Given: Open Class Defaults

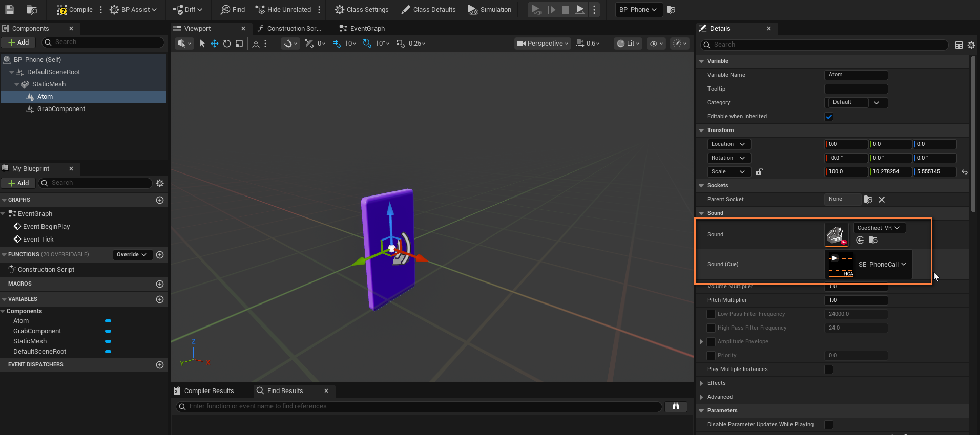Looking at the screenshot, I should (428, 9).
